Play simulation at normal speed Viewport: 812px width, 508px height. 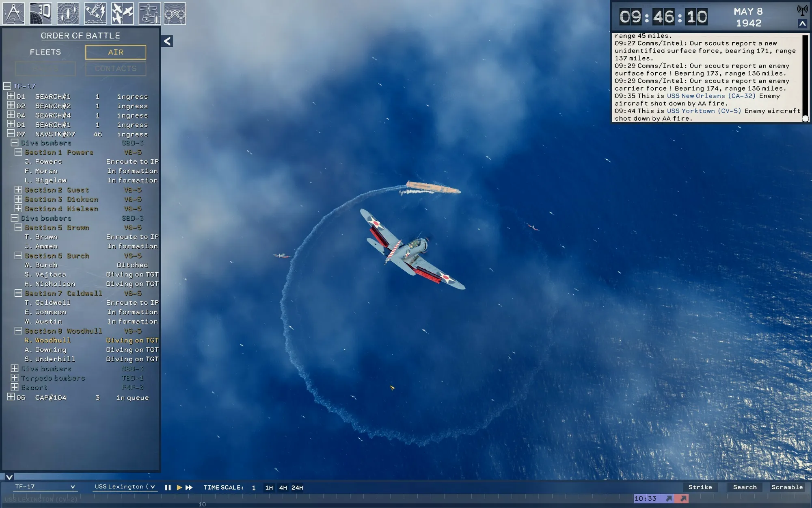179,487
